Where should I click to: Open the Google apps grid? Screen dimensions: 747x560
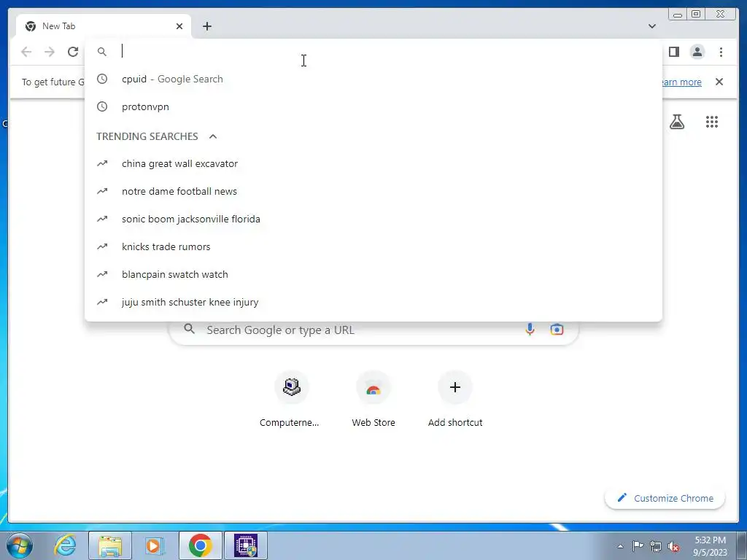point(712,122)
